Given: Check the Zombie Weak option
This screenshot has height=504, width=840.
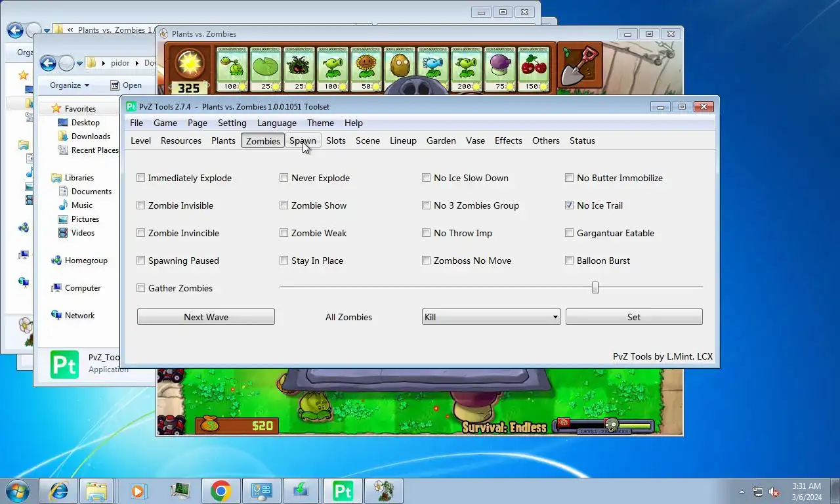Looking at the screenshot, I should pos(283,233).
